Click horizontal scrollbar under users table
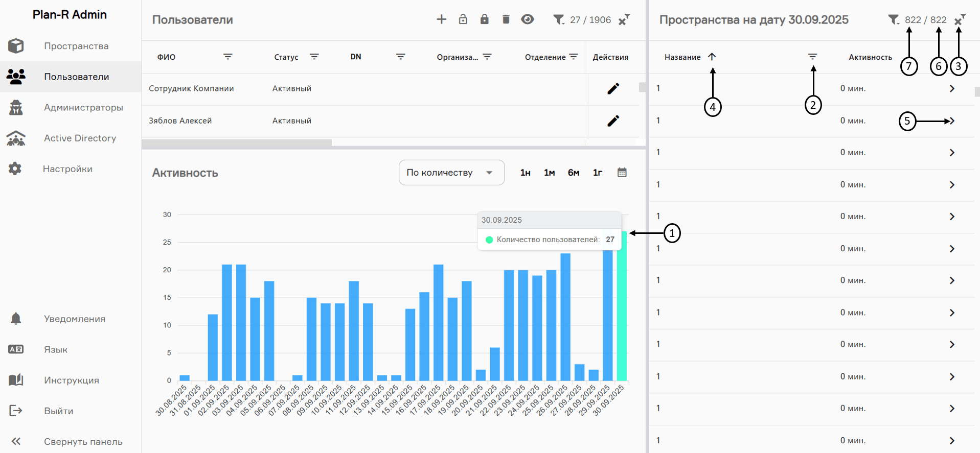 point(237,143)
